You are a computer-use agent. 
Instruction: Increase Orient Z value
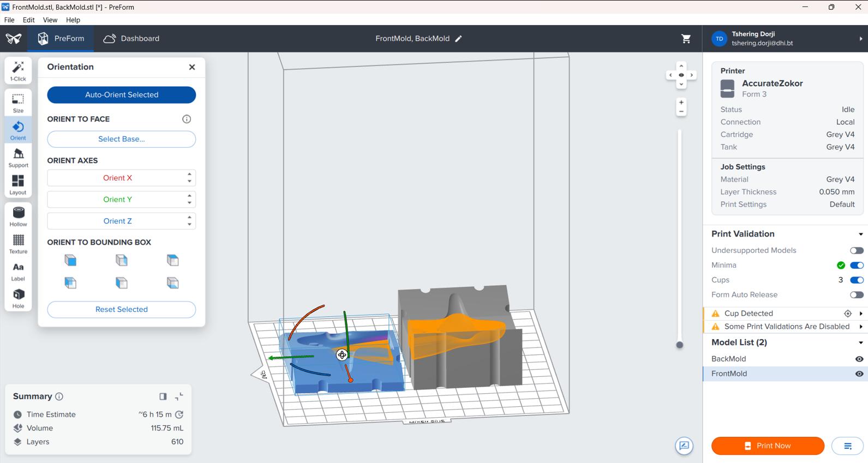point(189,218)
